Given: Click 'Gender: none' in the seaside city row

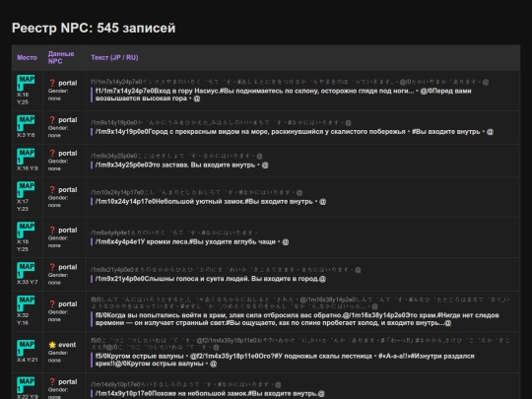Looking at the screenshot, I should 58,132.
